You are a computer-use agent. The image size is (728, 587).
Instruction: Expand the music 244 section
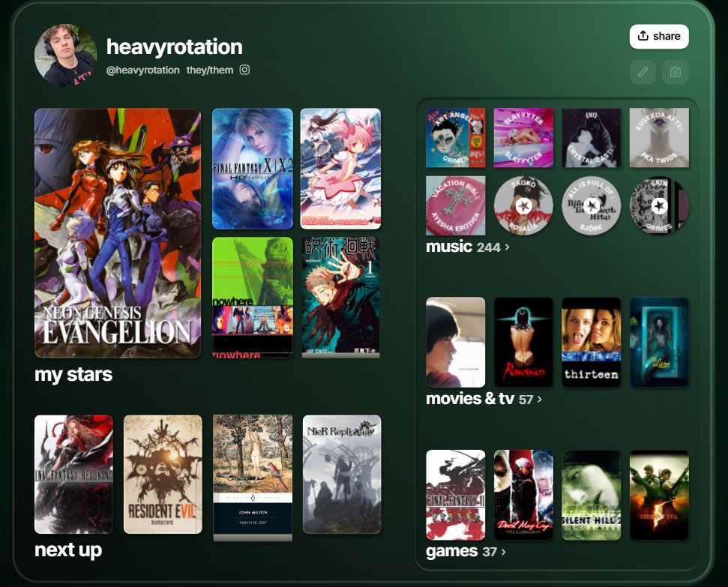click(x=468, y=247)
